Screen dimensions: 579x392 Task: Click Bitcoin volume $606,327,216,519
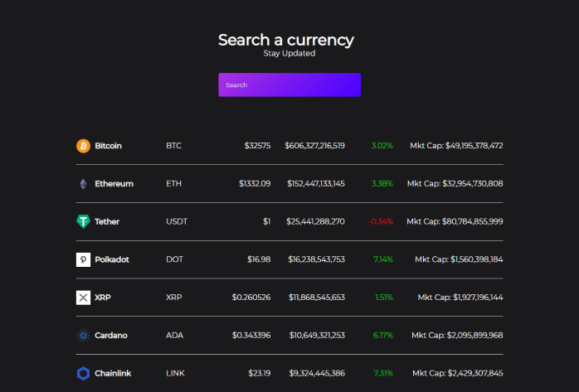pos(314,146)
